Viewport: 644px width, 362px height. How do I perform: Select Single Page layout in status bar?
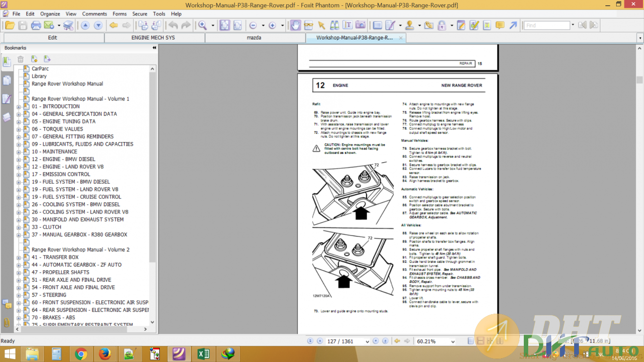pos(471,341)
